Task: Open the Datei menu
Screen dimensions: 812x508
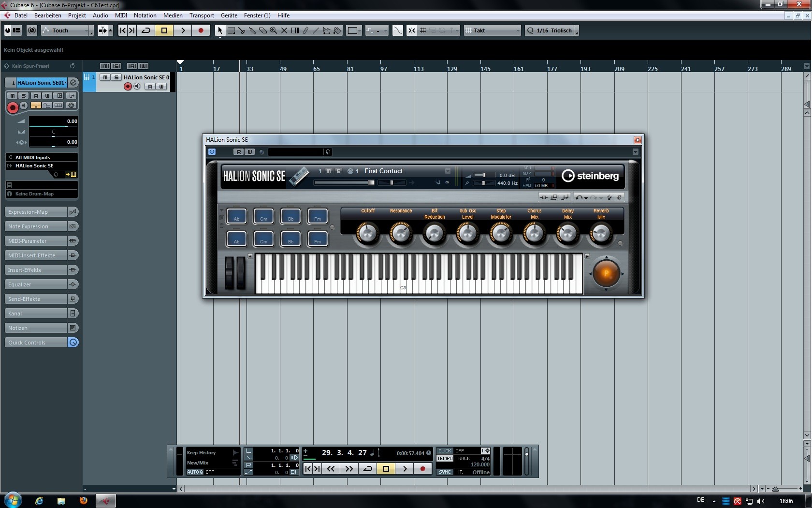Action: point(21,15)
